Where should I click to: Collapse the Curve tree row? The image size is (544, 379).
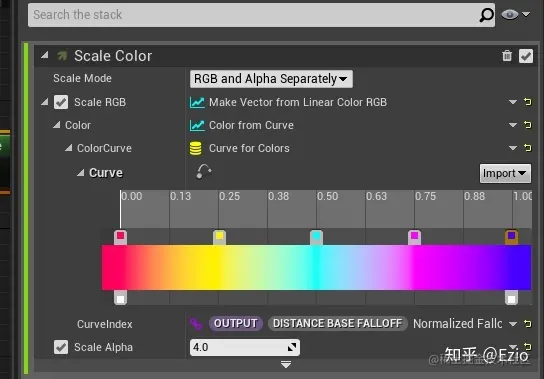pos(80,172)
